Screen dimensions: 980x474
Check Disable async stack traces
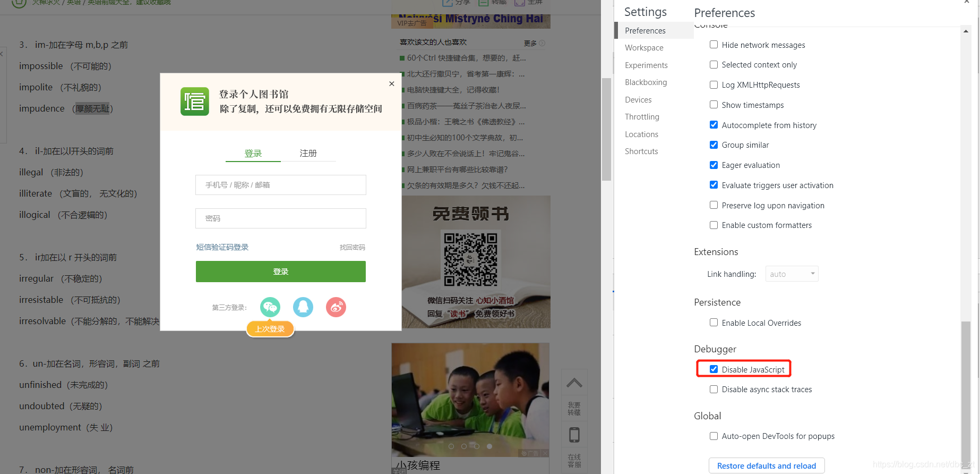pos(713,389)
